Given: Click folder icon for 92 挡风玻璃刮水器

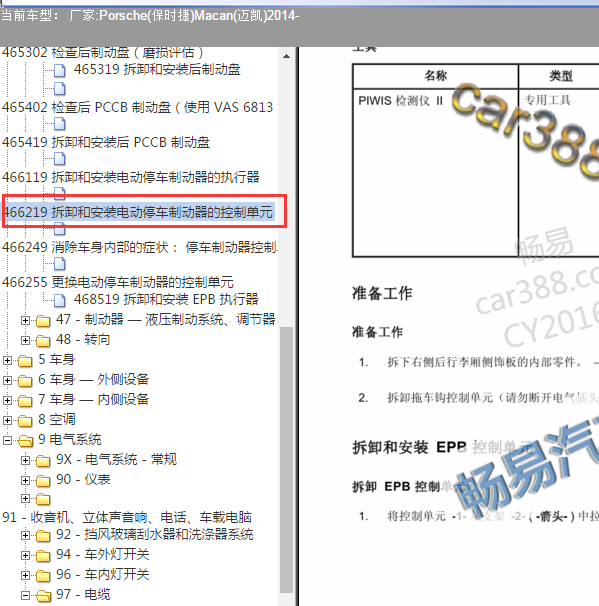Looking at the screenshot, I should [43, 536].
